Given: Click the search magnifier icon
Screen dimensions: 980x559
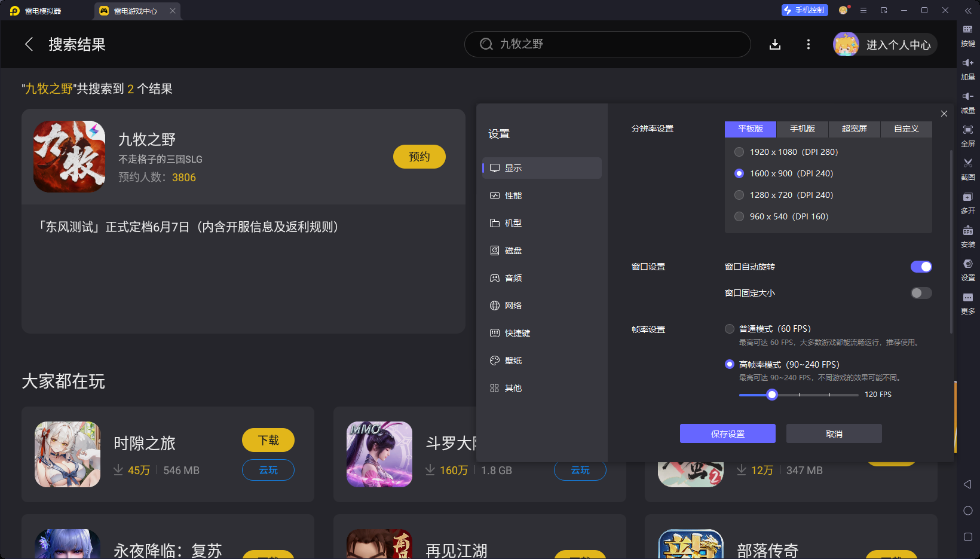Looking at the screenshot, I should point(486,44).
